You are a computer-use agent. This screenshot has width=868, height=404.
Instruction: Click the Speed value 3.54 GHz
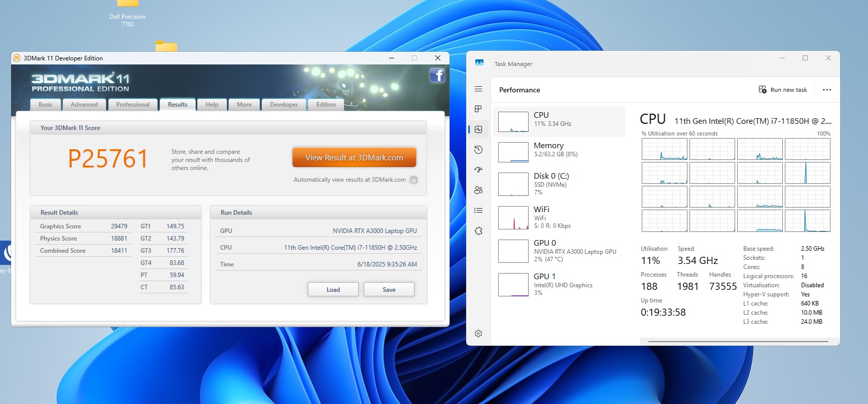tap(698, 261)
